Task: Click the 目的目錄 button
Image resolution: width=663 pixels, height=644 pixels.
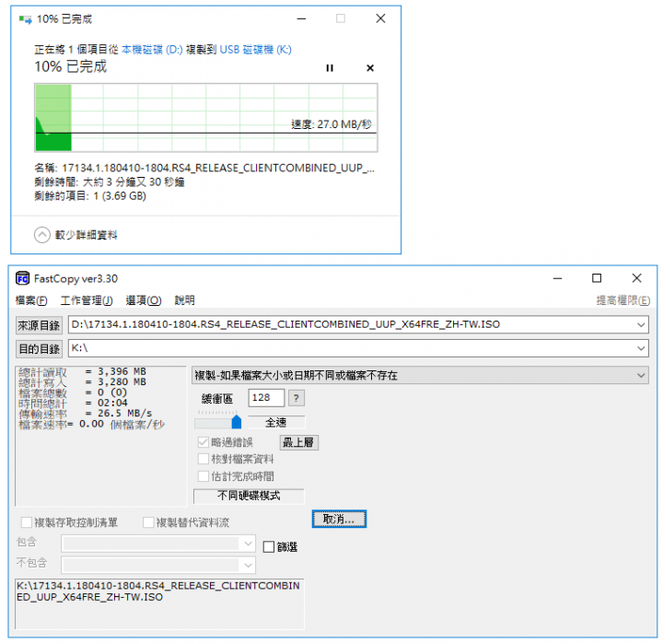Action: click(x=39, y=348)
